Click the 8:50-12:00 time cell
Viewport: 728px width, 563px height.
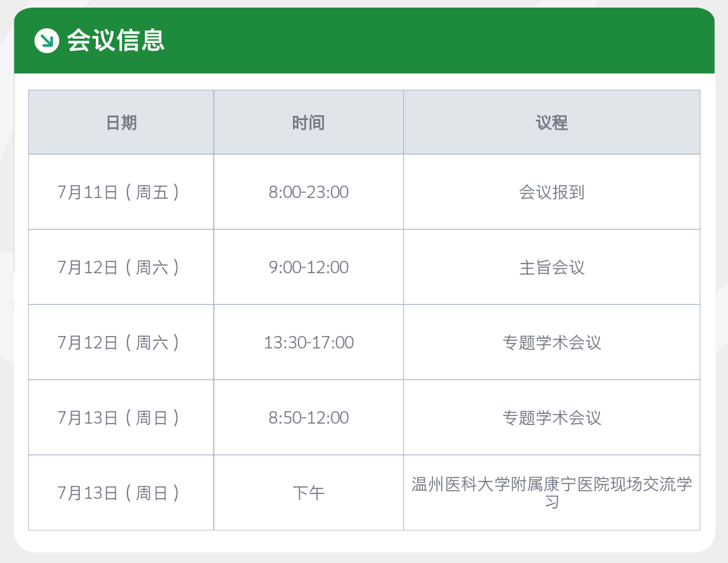(308, 417)
